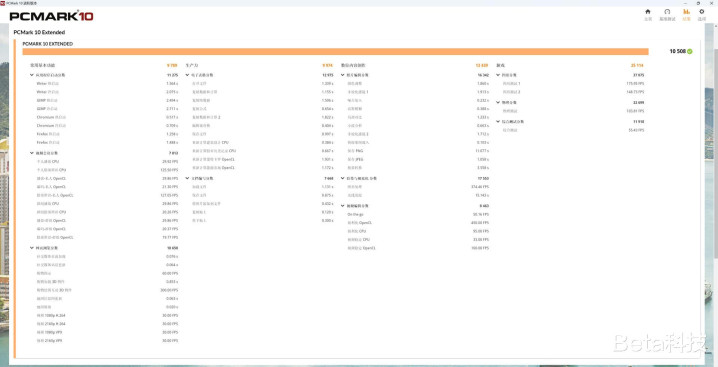718x367 pixels.
Task: Collapse the web browsing group above the 1080p H.264 rows
Action: pyautogui.click(x=32, y=248)
